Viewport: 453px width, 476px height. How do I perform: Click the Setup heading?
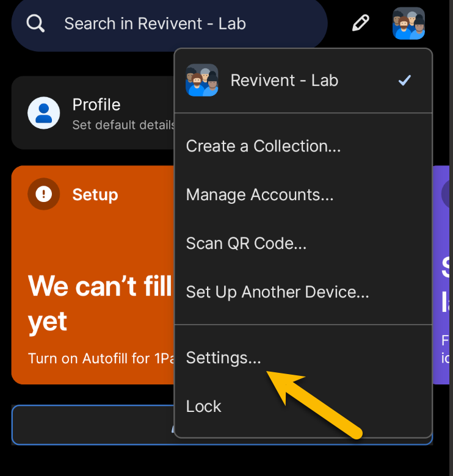pyautogui.click(x=95, y=194)
